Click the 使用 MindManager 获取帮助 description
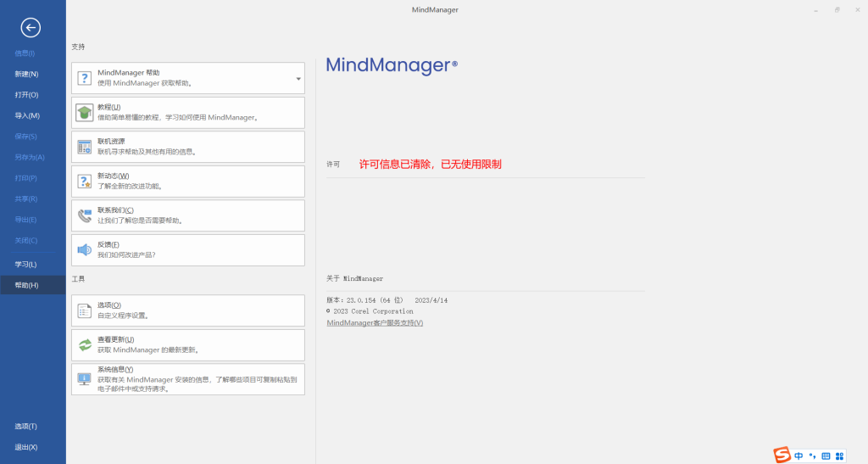This screenshot has width=868, height=464. (145, 83)
